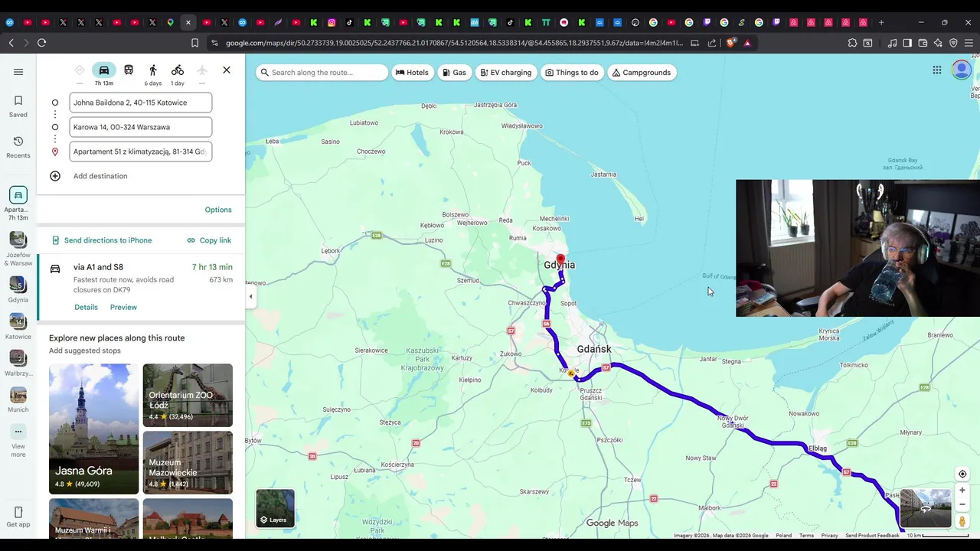Screen dimensions: 980x551
Task: Open Get app in sidebar
Action: coord(18,517)
